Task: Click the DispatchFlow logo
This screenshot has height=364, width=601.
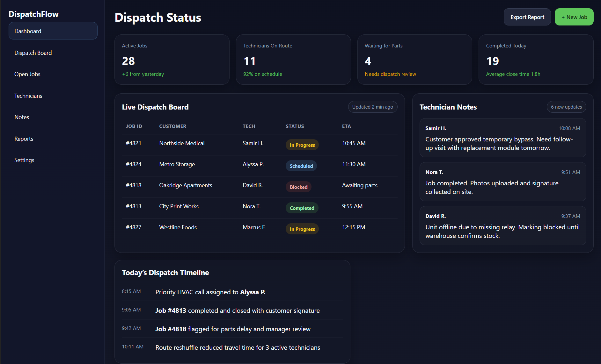Action: pos(33,14)
